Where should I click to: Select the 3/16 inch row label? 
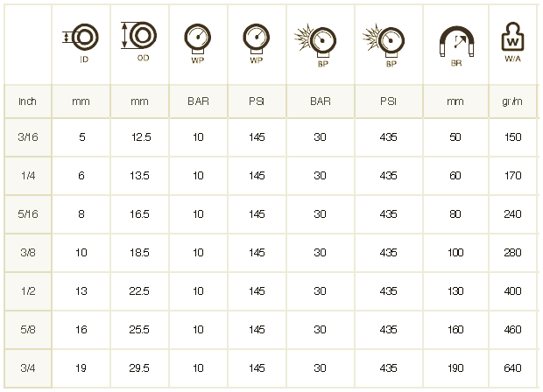coord(28,137)
